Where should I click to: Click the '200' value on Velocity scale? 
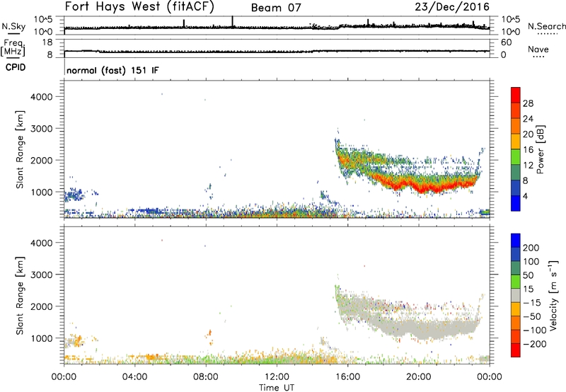pos(531,248)
